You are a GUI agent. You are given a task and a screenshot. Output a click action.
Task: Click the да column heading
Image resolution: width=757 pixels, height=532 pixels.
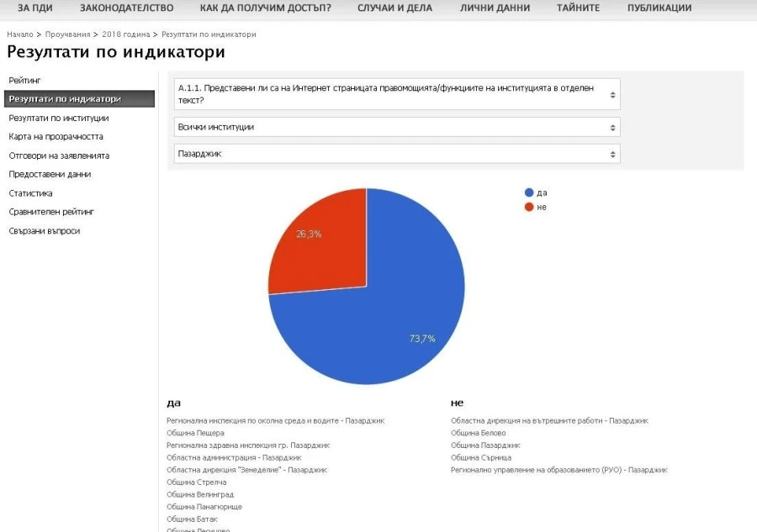click(173, 403)
